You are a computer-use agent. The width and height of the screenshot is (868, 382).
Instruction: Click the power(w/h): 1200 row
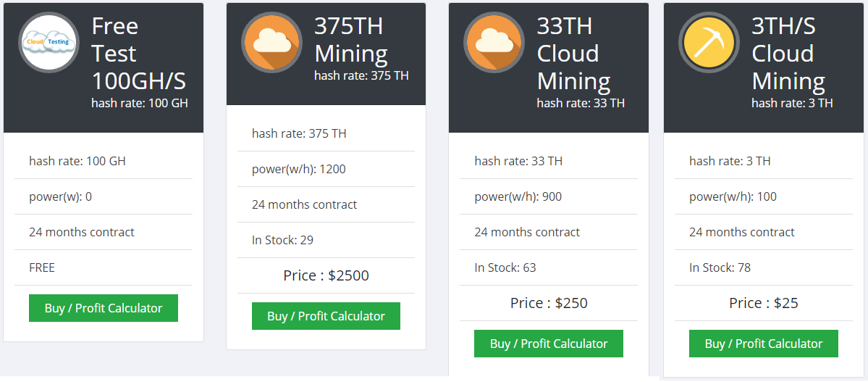click(326, 169)
